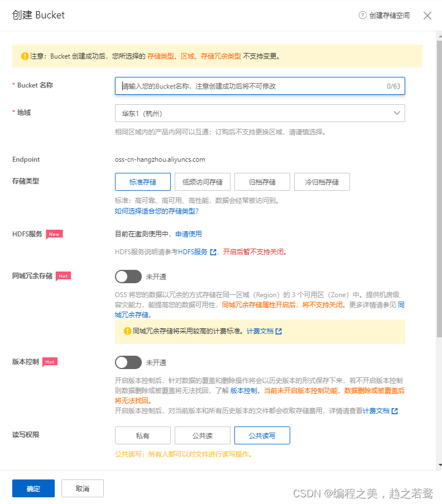Enable the 版本控制 switch
The width and height of the screenshot is (442, 504).
[x=128, y=362]
